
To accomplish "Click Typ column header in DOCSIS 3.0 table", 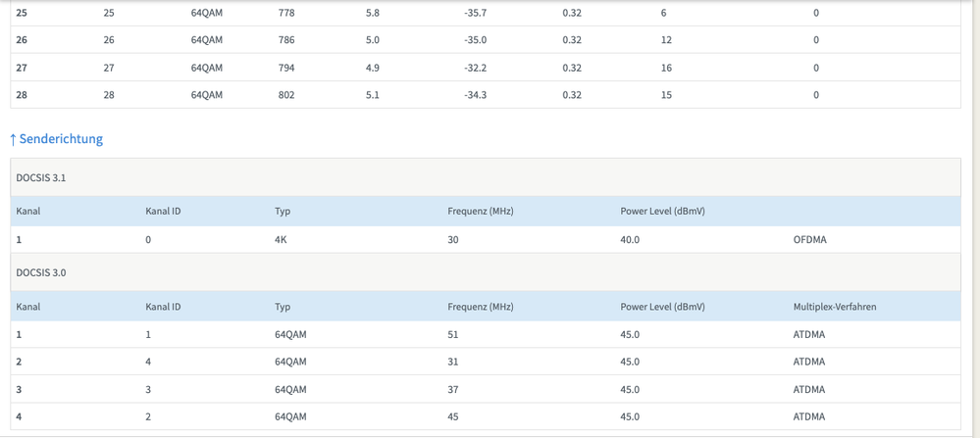I will (x=283, y=307).
